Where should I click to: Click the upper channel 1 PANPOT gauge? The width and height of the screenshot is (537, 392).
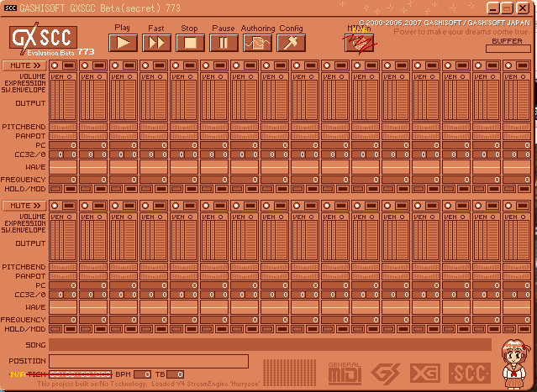[x=63, y=136]
